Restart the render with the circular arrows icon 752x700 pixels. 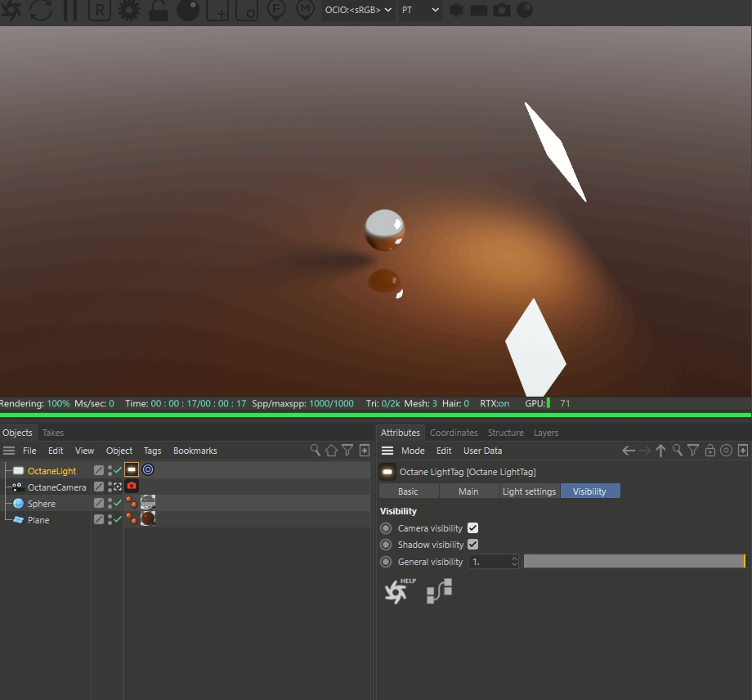point(41,10)
